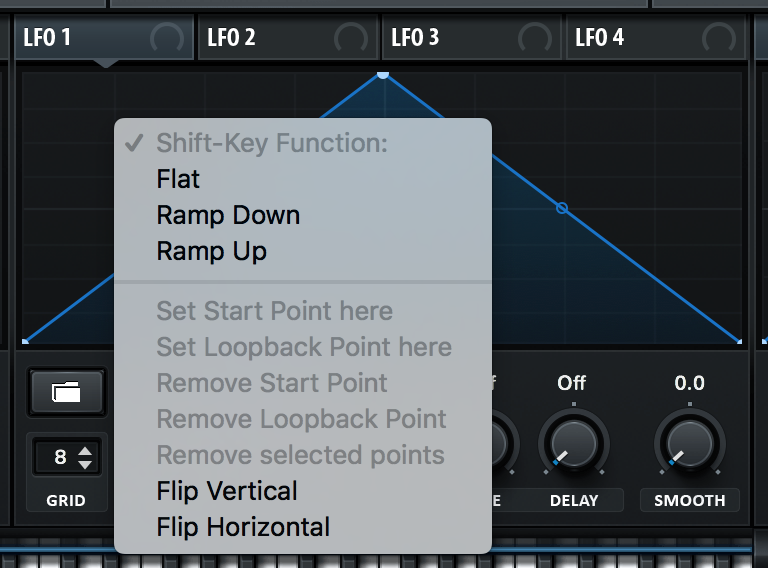
Task: Open the LFO preset folder icon
Action: point(67,391)
